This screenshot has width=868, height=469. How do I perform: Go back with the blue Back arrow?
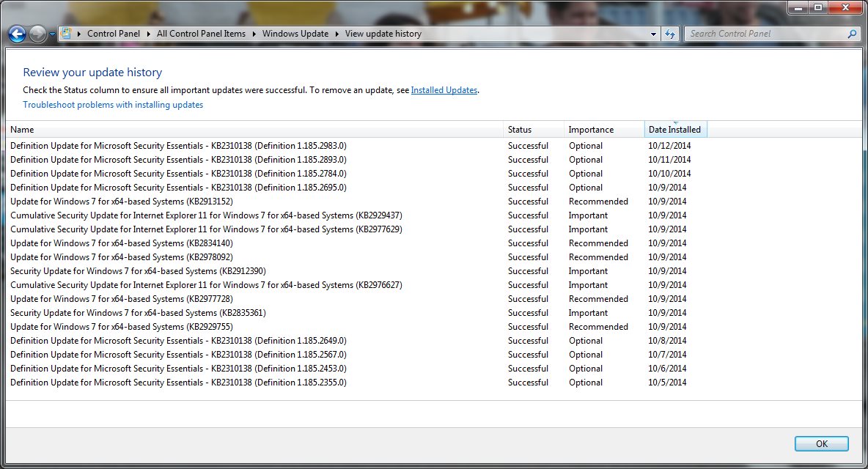[x=17, y=34]
